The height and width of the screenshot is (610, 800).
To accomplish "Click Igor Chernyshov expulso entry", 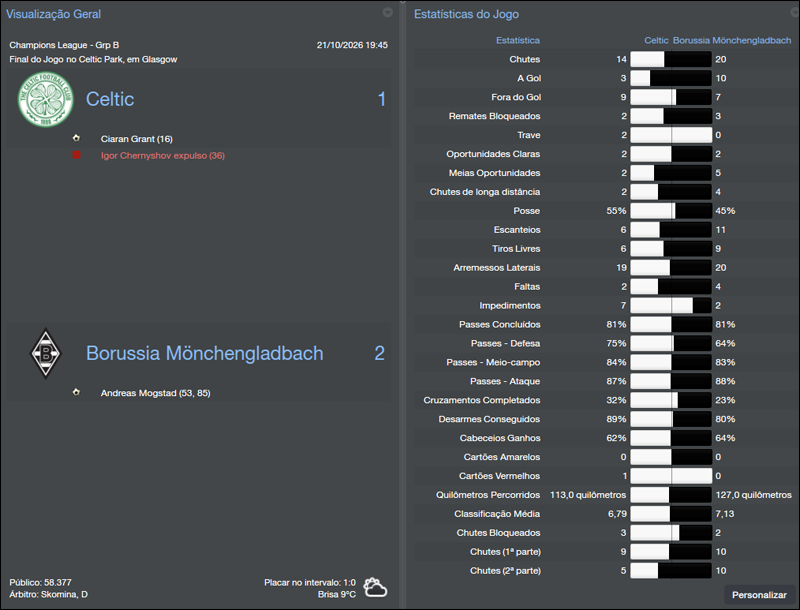I will pyautogui.click(x=162, y=156).
